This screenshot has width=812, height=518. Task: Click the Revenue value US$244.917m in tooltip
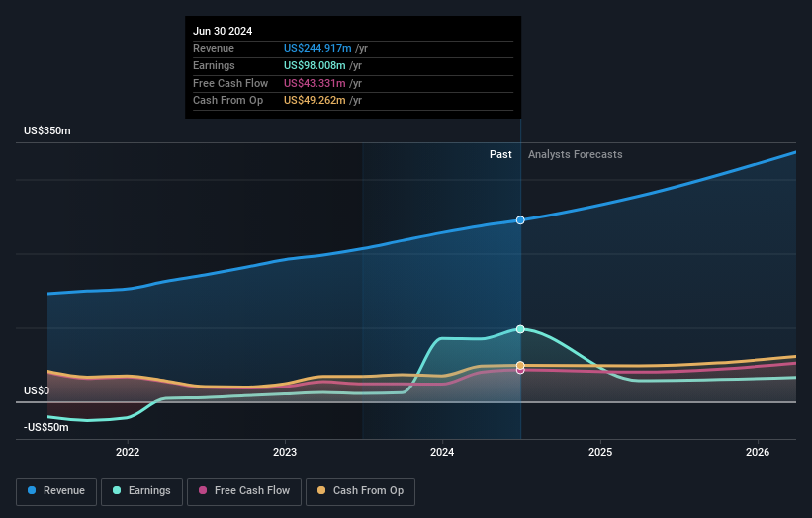click(x=317, y=48)
